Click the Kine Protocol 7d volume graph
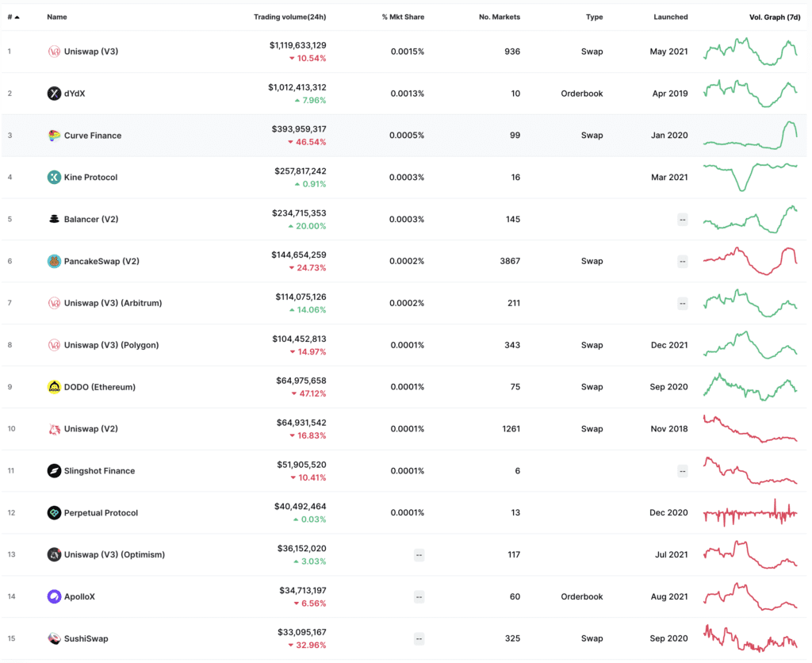Image resolution: width=812 pixels, height=663 pixels. 750,177
